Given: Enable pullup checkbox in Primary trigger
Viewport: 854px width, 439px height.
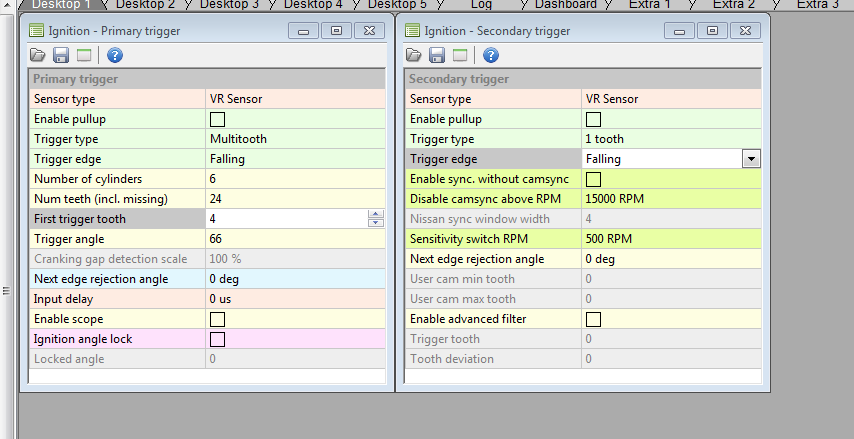Looking at the screenshot, I should pyautogui.click(x=217, y=119).
